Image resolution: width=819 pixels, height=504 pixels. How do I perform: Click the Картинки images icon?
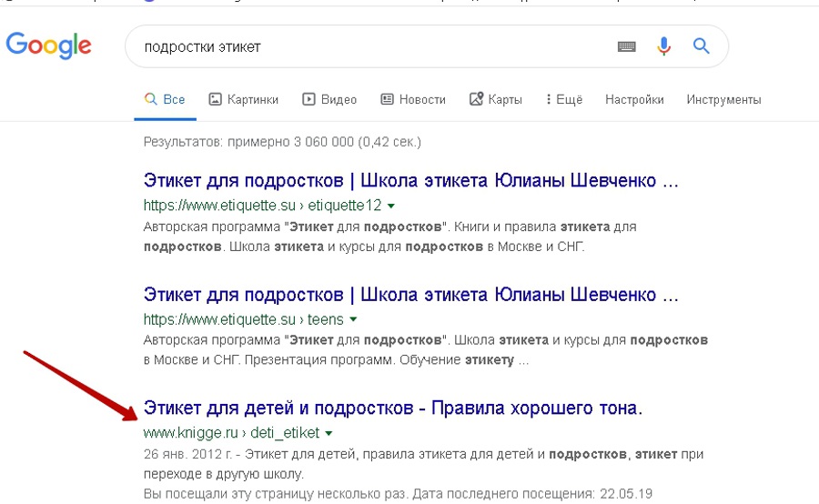216,99
